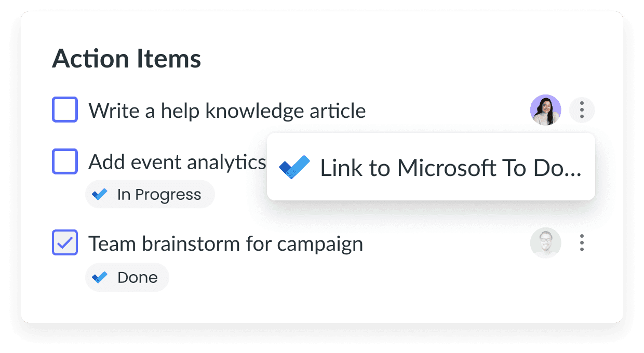Click the woman's assignee avatar on first item
This screenshot has width=644, height=353.
pyautogui.click(x=545, y=110)
